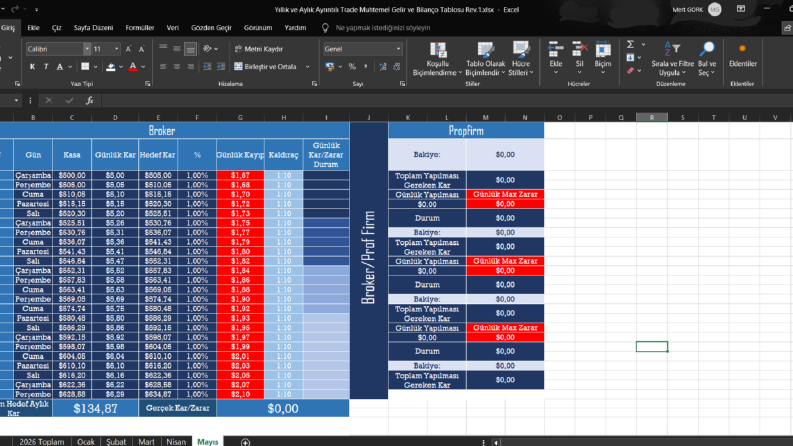Increase indent button
This screenshot has height=446, width=793.
(x=221, y=67)
